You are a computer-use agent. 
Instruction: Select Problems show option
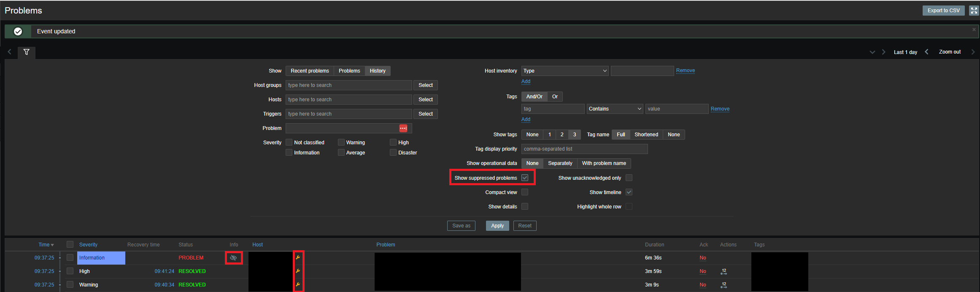(349, 71)
